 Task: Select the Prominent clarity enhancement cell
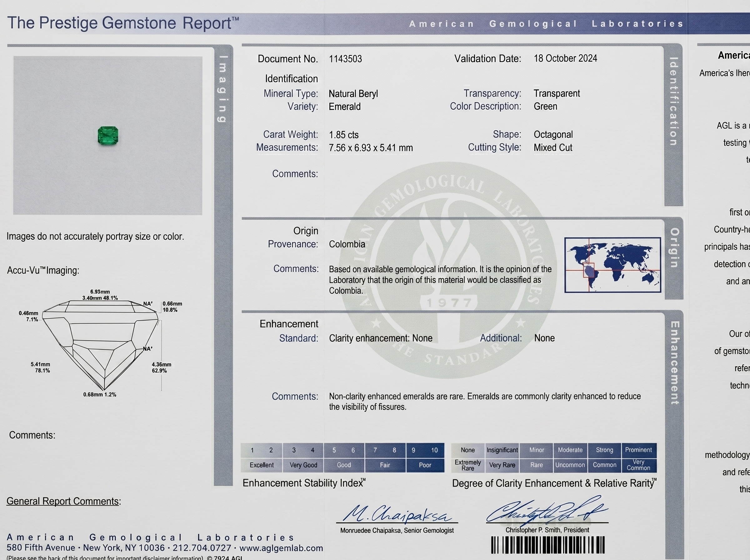(638, 450)
